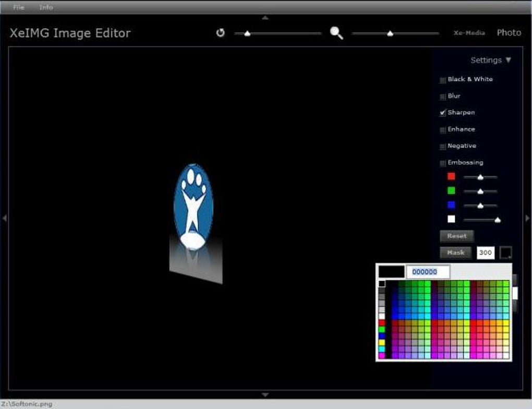
Task: Click the Reset button
Action: [457, 236]
